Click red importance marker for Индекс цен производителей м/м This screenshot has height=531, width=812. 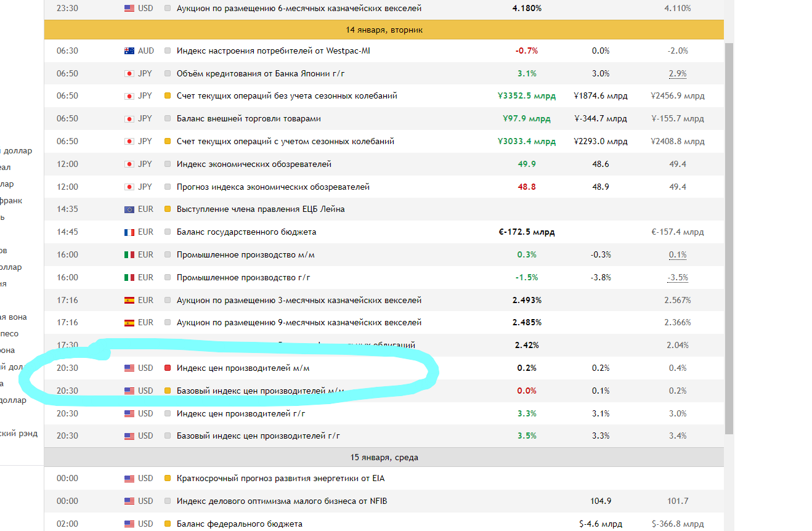point(168,368)
